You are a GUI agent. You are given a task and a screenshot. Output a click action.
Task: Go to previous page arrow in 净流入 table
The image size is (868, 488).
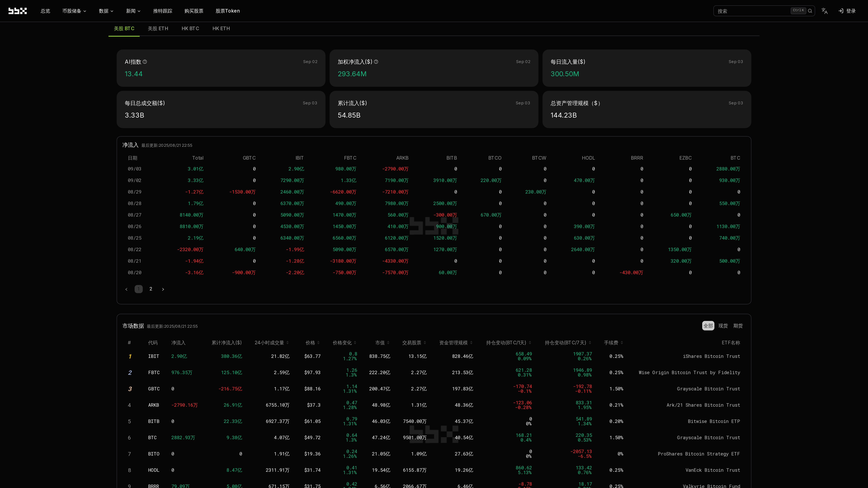pyautogui.click(x=126, y=289)
